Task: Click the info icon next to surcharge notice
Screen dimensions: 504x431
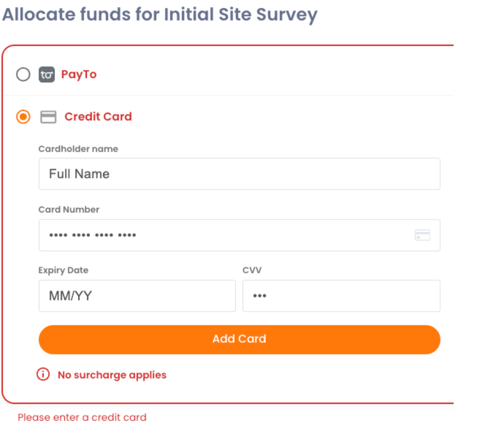Action: tap(43, 374)
